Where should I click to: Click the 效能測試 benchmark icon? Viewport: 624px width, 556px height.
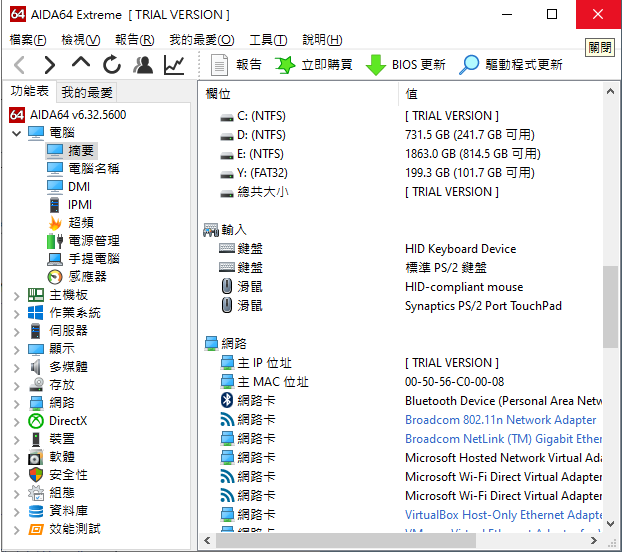36,530
